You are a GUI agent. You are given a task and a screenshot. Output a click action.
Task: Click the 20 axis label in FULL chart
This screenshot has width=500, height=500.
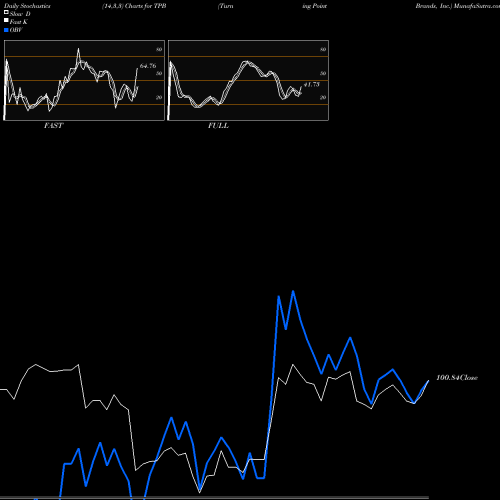coord(323,97)
